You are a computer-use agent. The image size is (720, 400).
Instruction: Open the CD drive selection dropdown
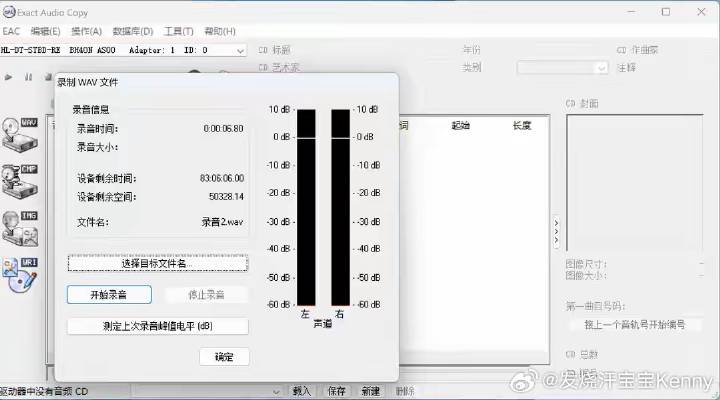coord(240,50)
